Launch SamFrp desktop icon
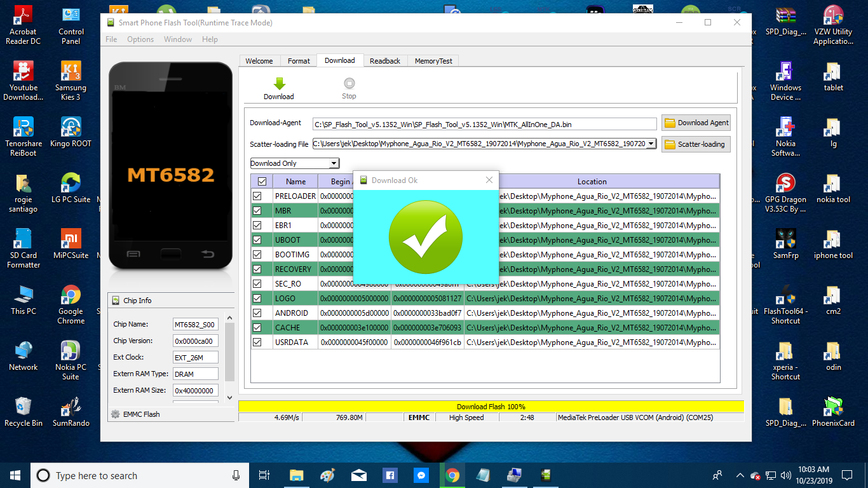 (785, 245)
